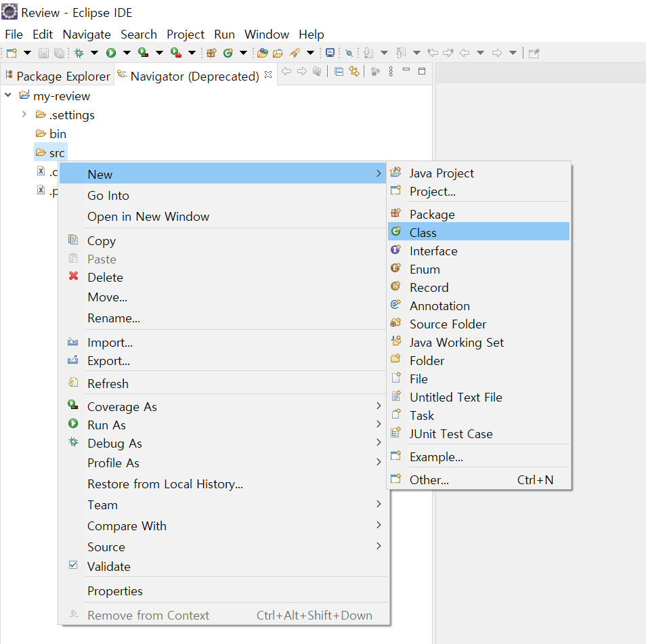Image resolution: width=646 pixels, height=644 pixels.
Task: Click Refresh in the context menu
Action: pyautogui.click(x=223, y=383)
